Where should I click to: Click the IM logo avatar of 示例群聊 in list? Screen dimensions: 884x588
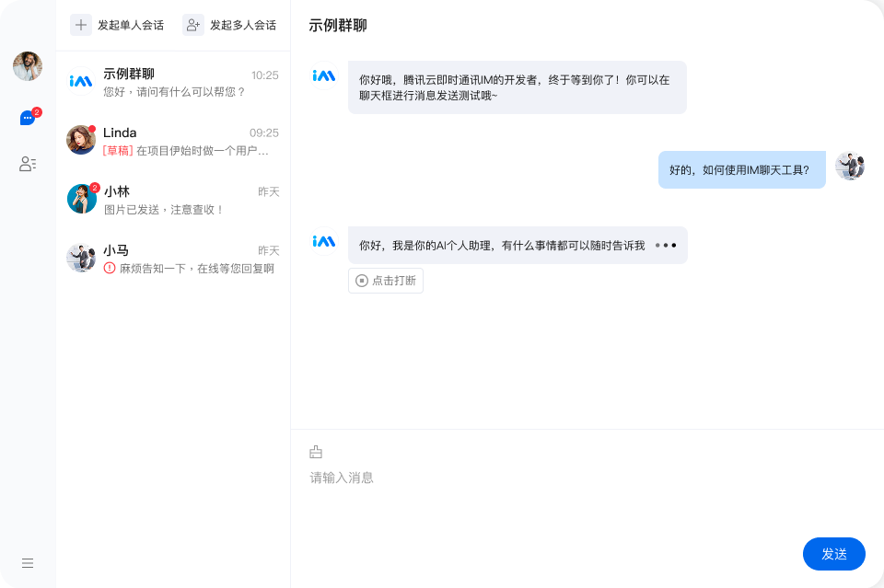point(81,82)
